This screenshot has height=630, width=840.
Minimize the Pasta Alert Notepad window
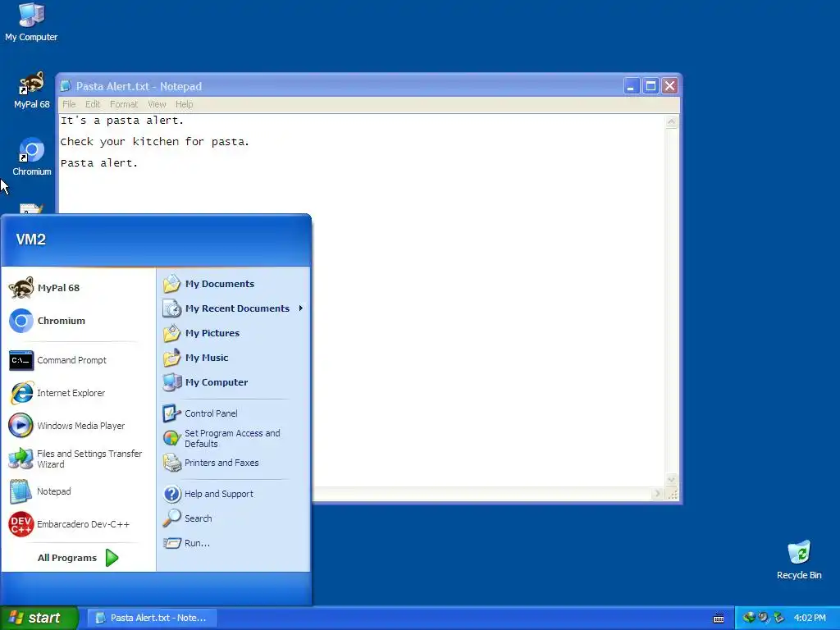(632, 85)
